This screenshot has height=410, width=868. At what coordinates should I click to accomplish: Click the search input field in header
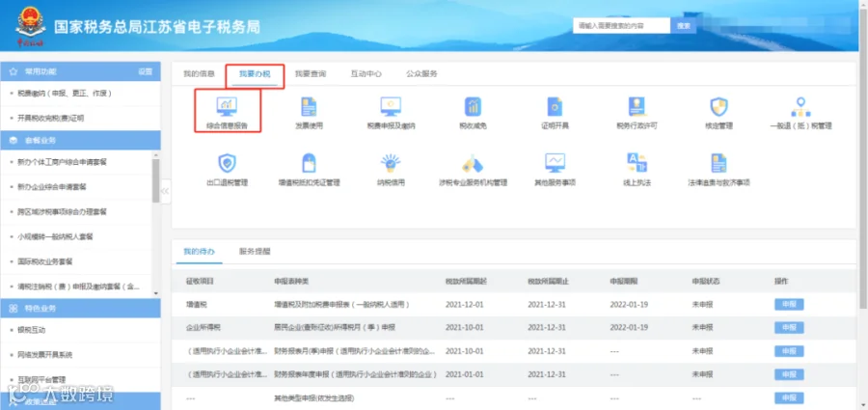click(x=621, y=26)
